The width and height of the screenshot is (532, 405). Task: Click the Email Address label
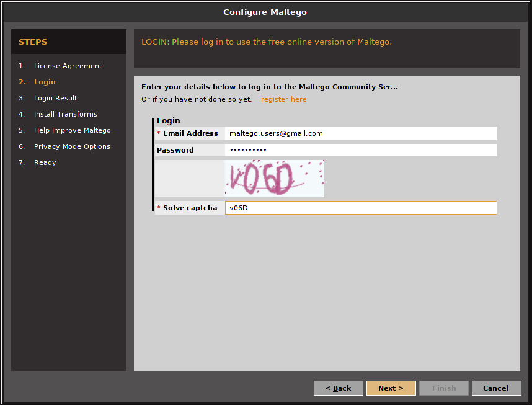coord(190,133)
